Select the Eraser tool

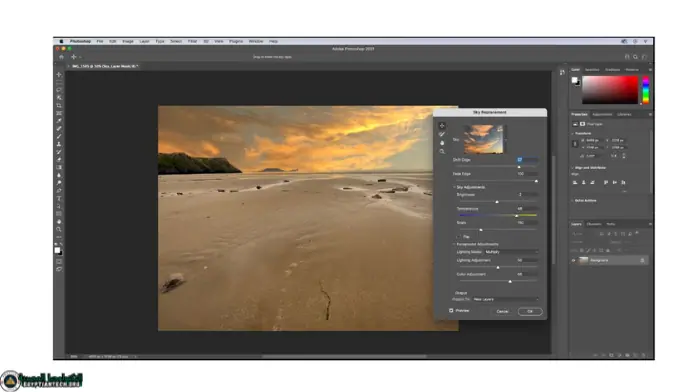[59, 159]
